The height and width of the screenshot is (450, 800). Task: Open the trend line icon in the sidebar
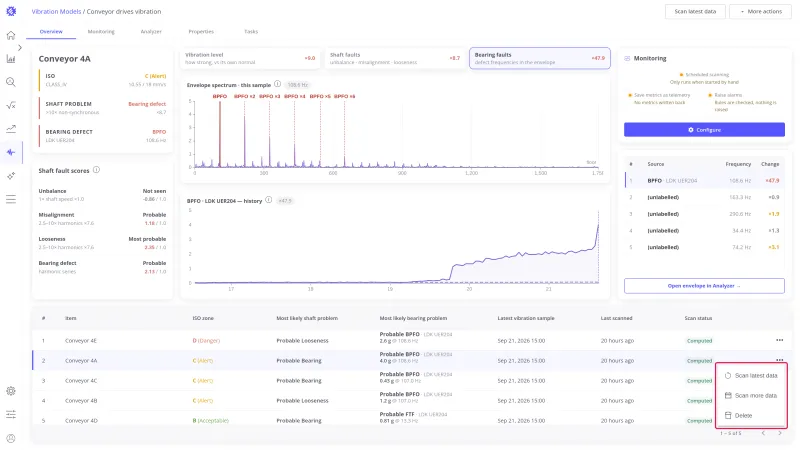click(x=11, y=129)
